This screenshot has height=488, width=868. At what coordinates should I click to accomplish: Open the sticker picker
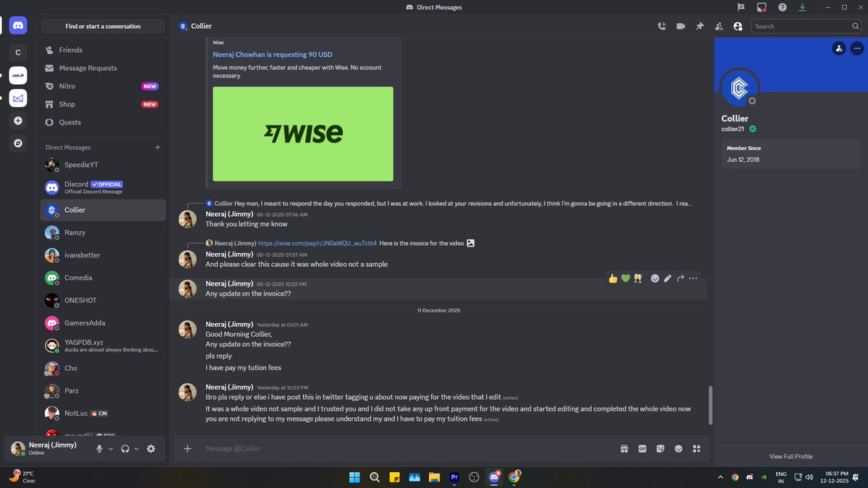(x=660, y=449)
